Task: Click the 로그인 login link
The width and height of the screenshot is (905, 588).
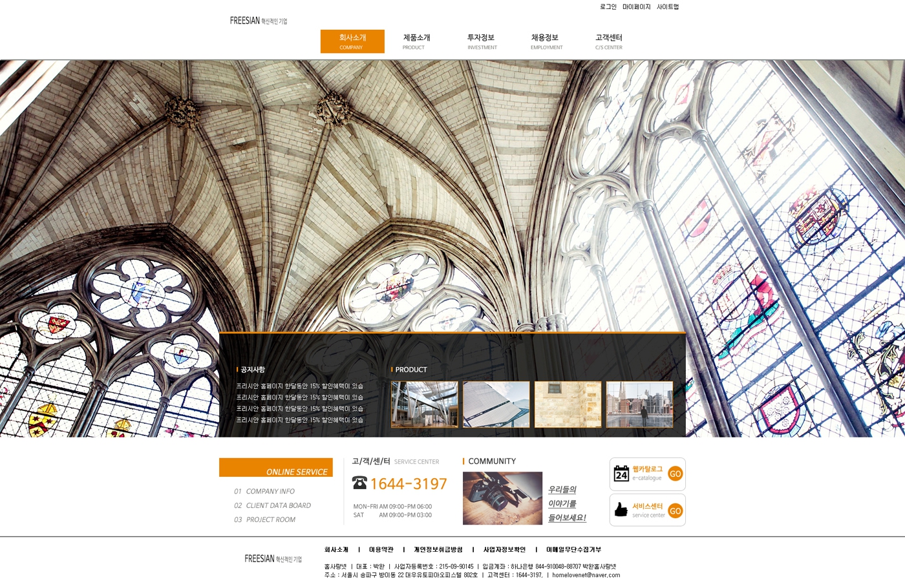Action: [608, 7]
